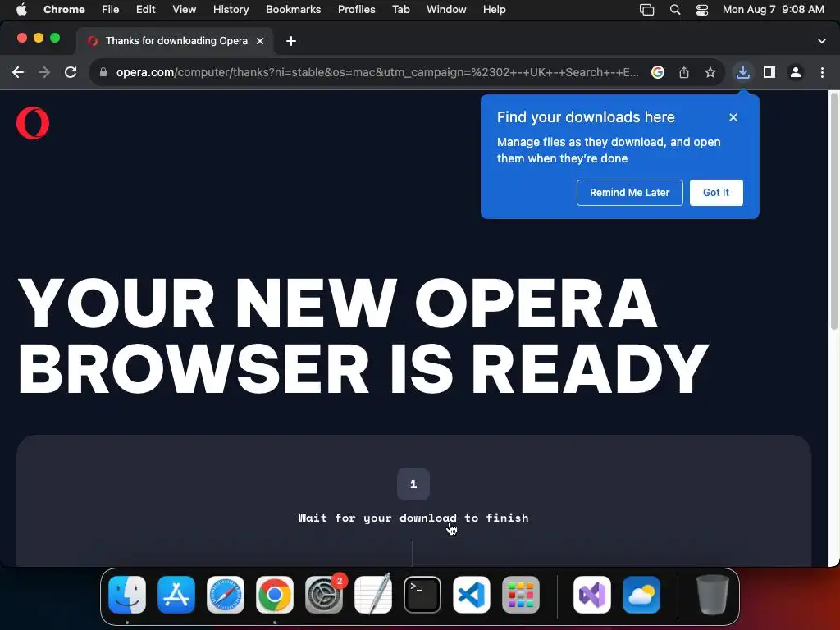The image size is (840, 630).
Task: Open the History menu
Action: [231, 10]
